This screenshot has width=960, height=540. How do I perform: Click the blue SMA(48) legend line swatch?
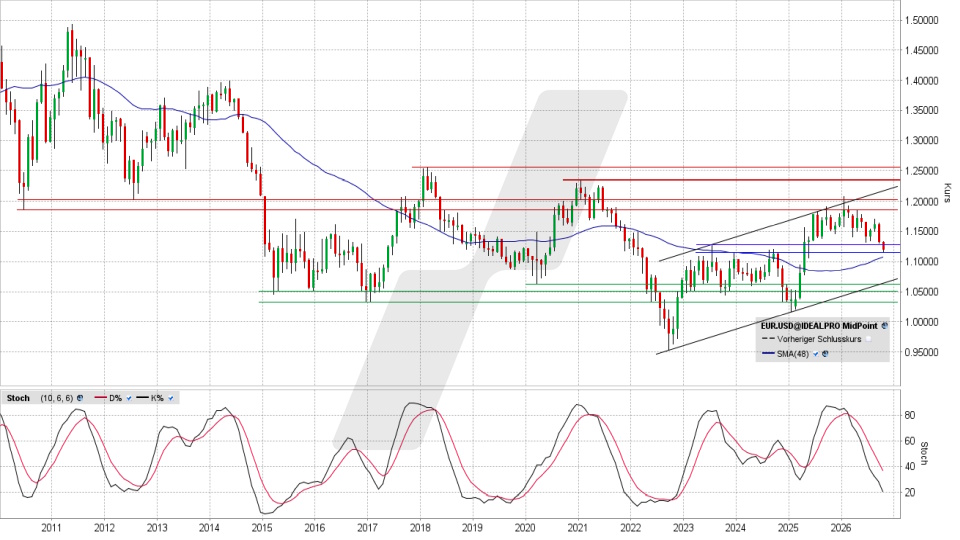[768, 353]
